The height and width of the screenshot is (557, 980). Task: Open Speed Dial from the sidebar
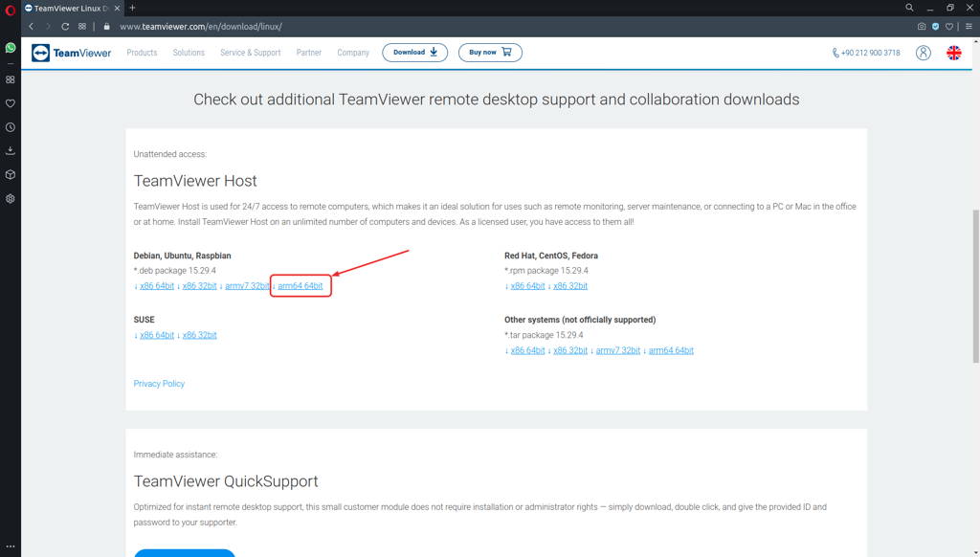[10, 79]
